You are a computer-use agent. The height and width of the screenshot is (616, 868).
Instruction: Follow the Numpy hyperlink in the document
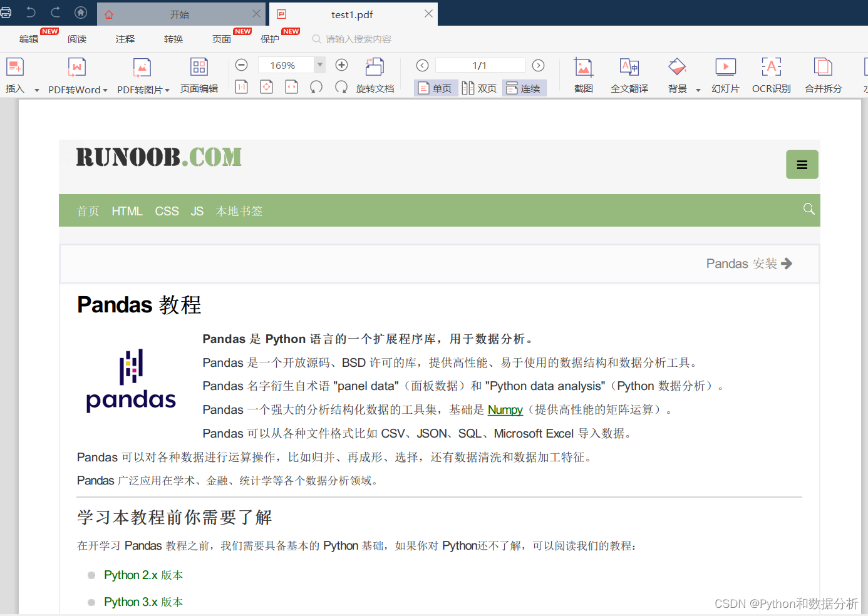coord(505,410)
